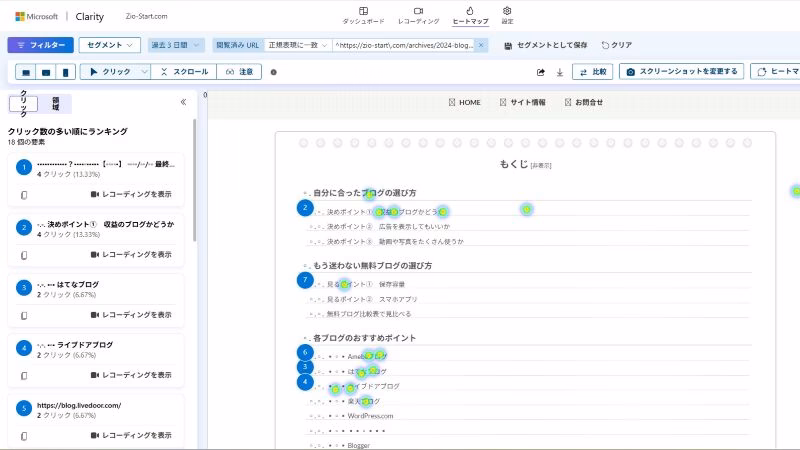Copy icon on はてなブログ card
This screenshot has height=450, width=800.
pos(24,315)
